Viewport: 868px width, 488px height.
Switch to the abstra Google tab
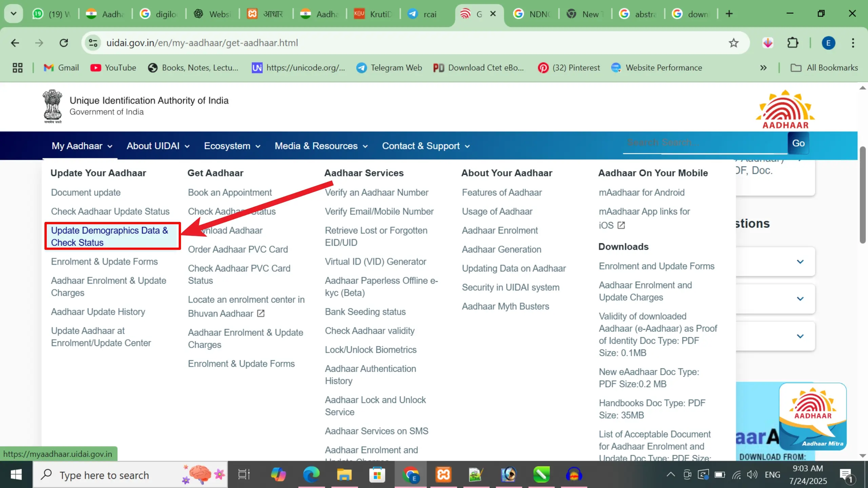tap(638, 14)
